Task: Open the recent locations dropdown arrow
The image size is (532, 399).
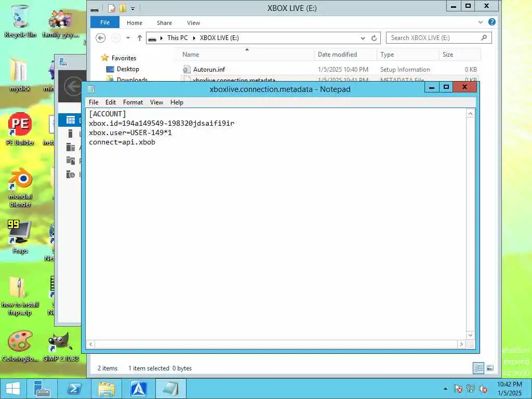Action: coord(128,38)
